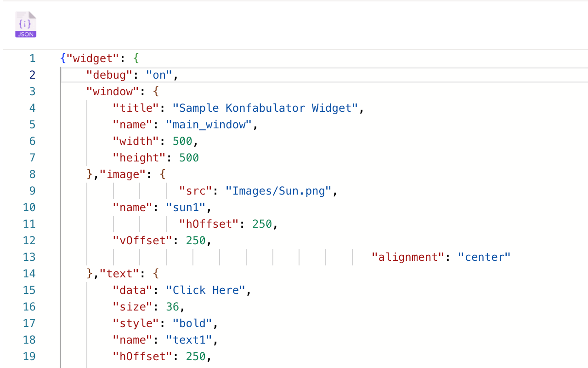Click line number 2 in the gutter
This screenshot has height=368, width=588.
(x=32, y=75)
